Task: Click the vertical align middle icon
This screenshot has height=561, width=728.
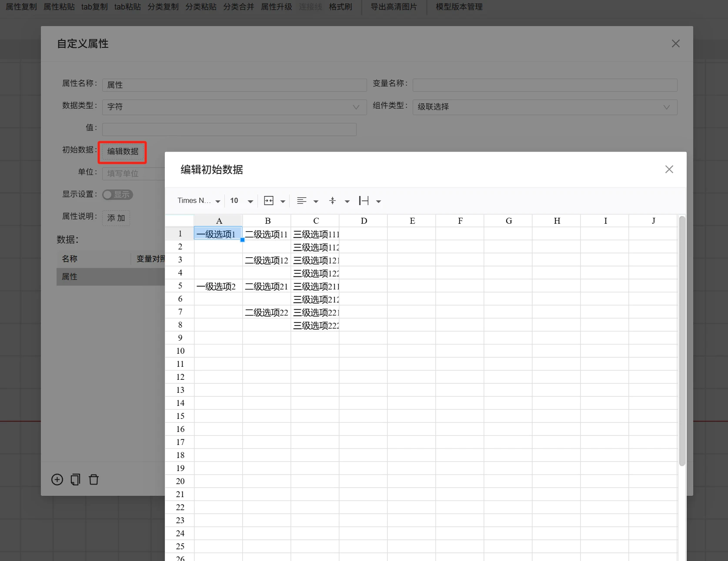Action: pyautogui.click(x=333, y=201)
